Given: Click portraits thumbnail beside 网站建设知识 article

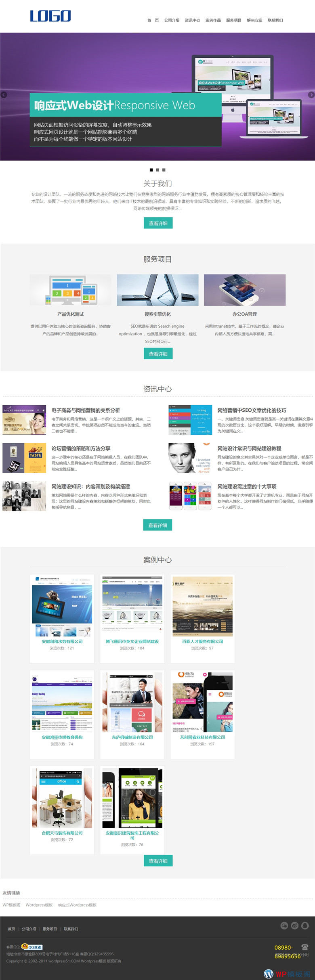Looking at the screenshot, I should (x=24, y=496).
